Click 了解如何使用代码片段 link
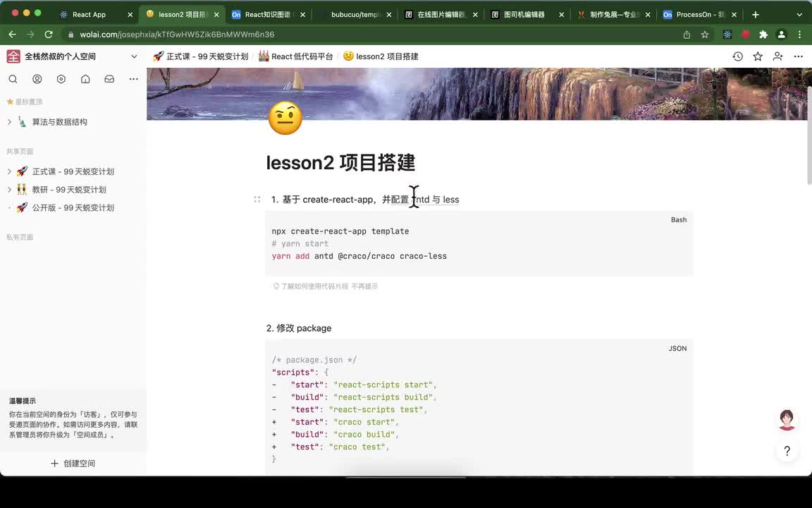The width and height of the screenshot is (812, 508). tap(315, 286)
